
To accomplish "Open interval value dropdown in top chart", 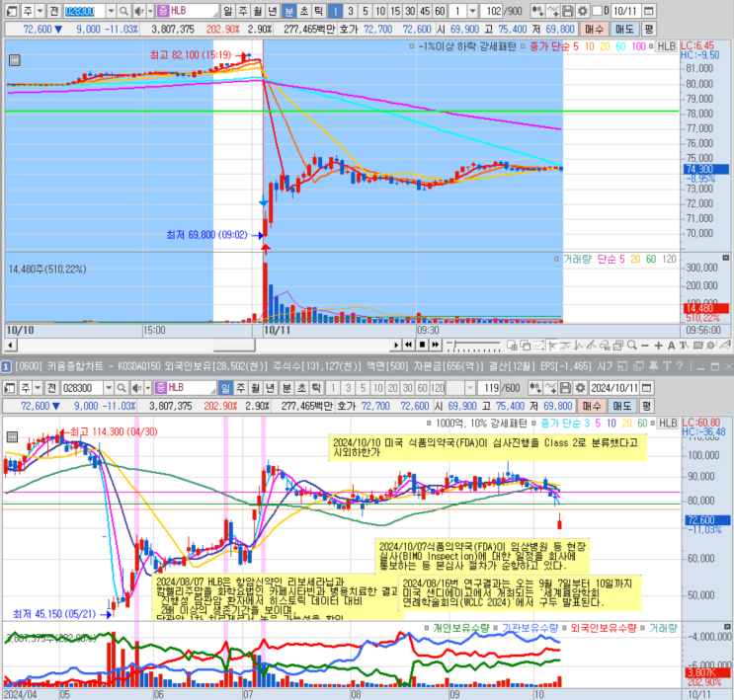I will [x=473, y=11].
